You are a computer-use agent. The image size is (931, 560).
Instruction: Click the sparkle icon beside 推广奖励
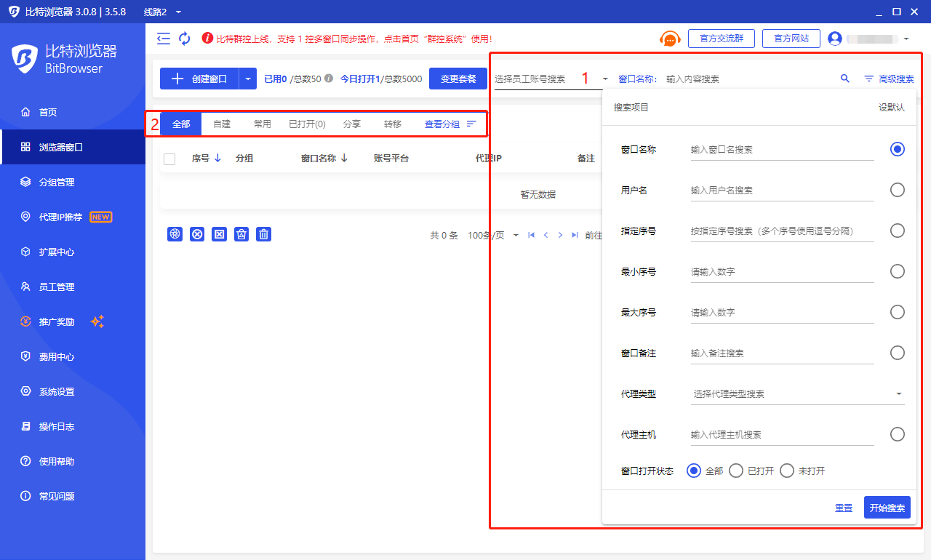97,321
